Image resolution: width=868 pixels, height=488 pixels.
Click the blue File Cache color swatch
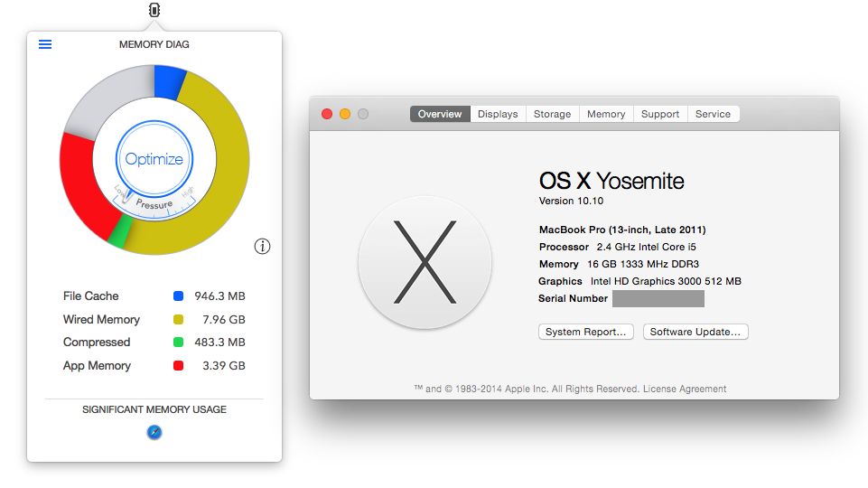point(178,296)
